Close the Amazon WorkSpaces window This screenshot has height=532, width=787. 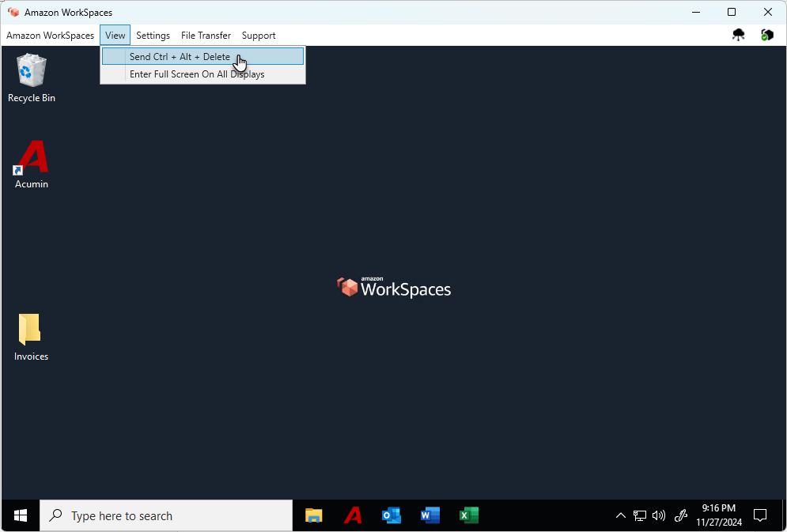click(767, 12)
